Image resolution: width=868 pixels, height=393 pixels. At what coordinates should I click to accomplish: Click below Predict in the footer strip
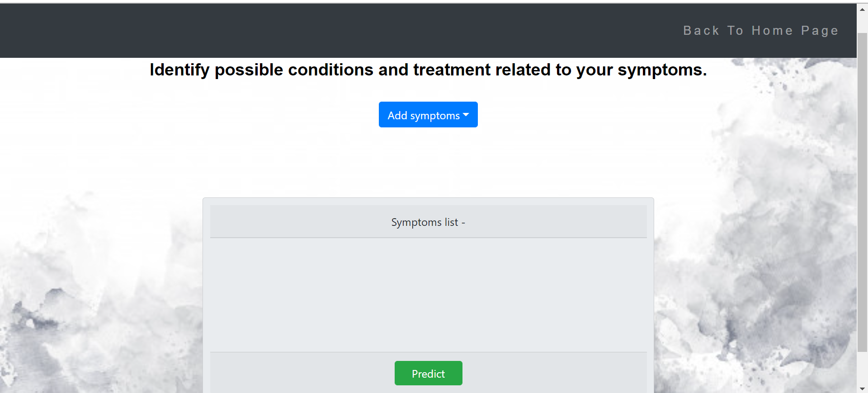tap(428, 389)
